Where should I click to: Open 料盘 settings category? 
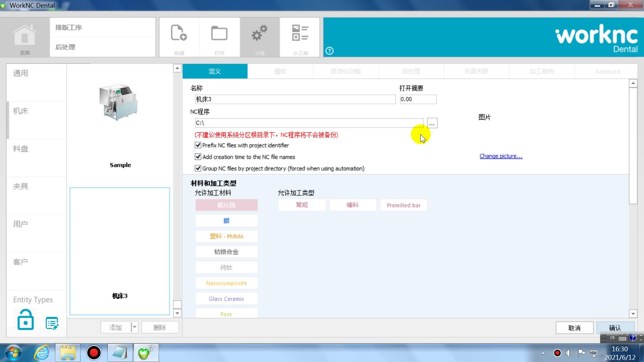tap(36, 158)
